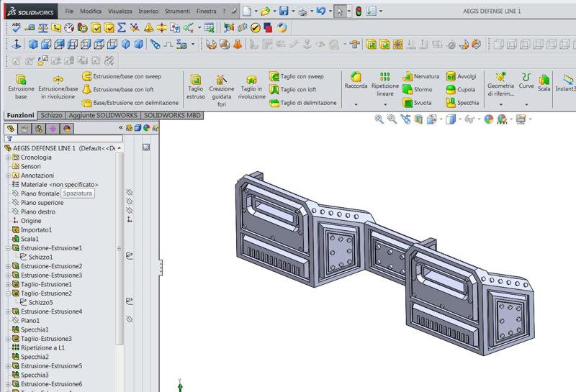
Task: Toggle visibility icon for Schizzo1
Action: [x=130, y=255]
